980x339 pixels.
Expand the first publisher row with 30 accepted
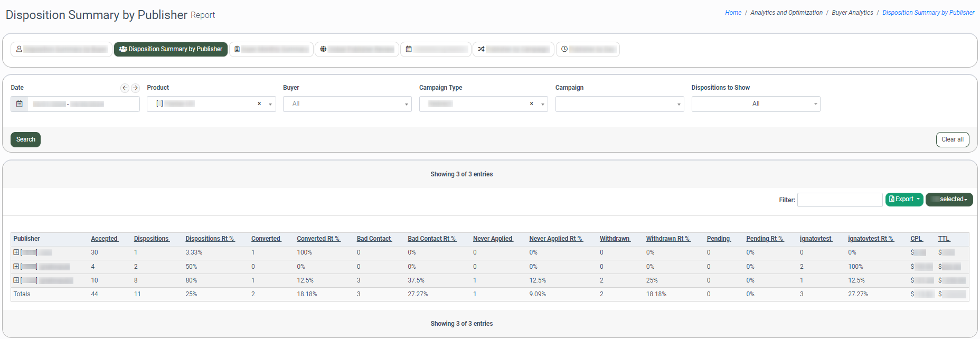pyautogui.click(x=16, y=252)
